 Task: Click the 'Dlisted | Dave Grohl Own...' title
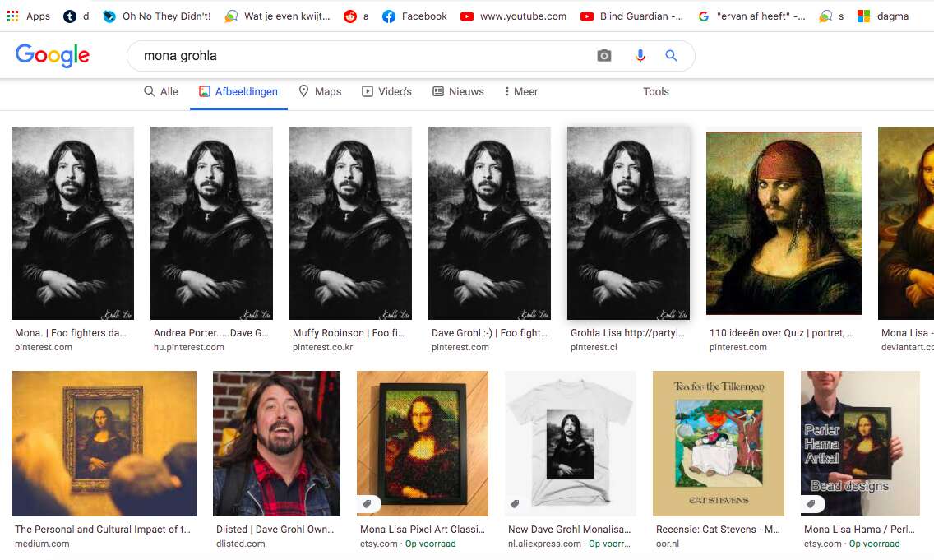coord(275,529)
